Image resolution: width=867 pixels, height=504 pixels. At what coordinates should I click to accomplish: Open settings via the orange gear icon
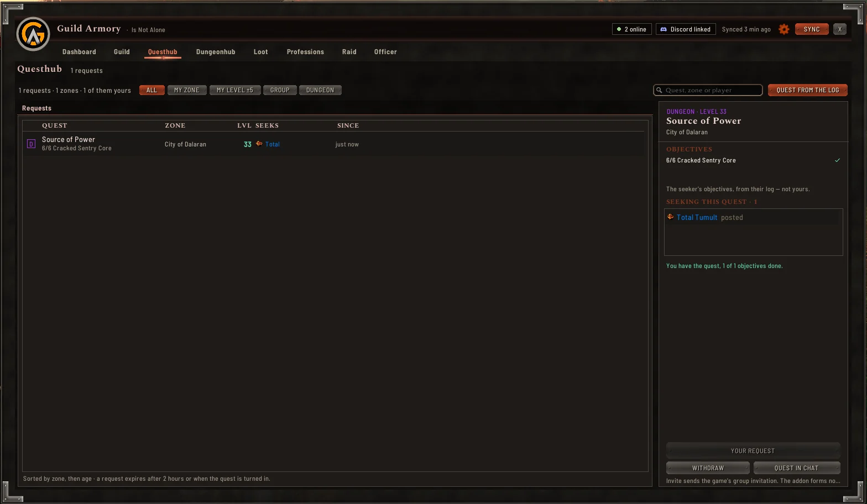(784, 29)
